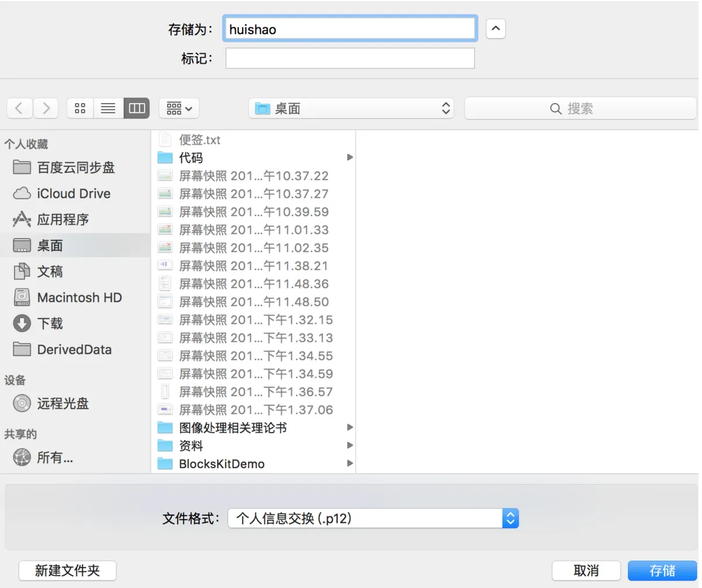702x588 pixels.
Task: Open the 桌面 location popup menu
Action: coord(352,108)
